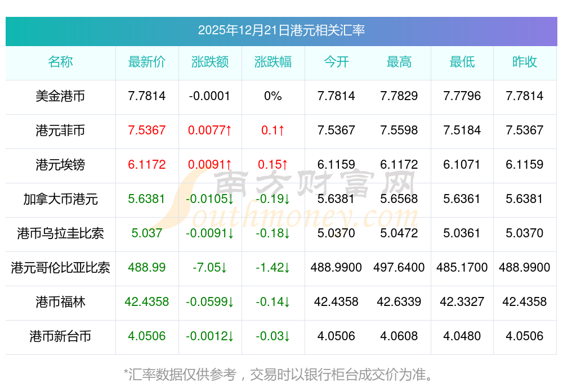Screen dimensions: 563x392
Task: Select the 名称 column header
Action: (60, 62)
